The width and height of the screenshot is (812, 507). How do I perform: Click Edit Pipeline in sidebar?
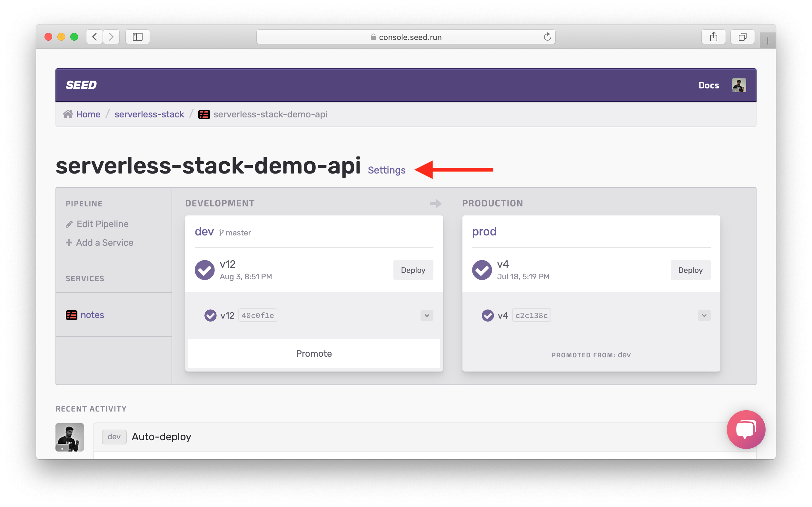coord(102,224)
